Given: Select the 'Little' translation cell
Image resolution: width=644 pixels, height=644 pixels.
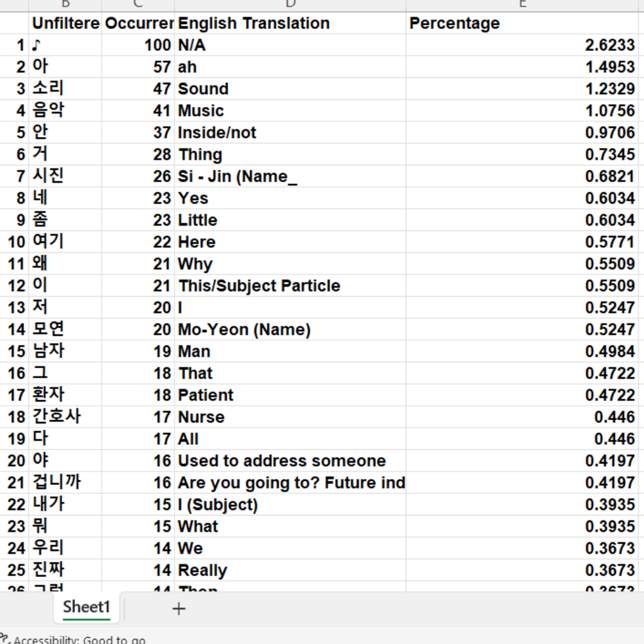Looking at the screenshot, I should coord(290,220).
